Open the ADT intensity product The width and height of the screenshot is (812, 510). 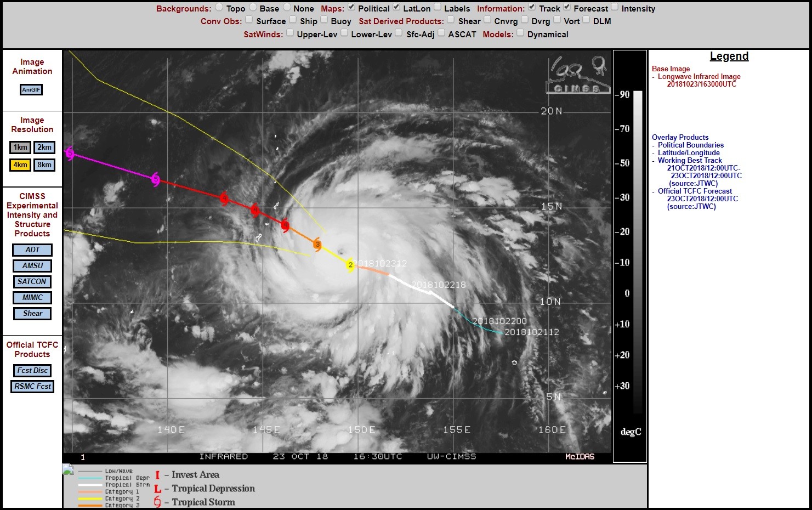(32, 250)
